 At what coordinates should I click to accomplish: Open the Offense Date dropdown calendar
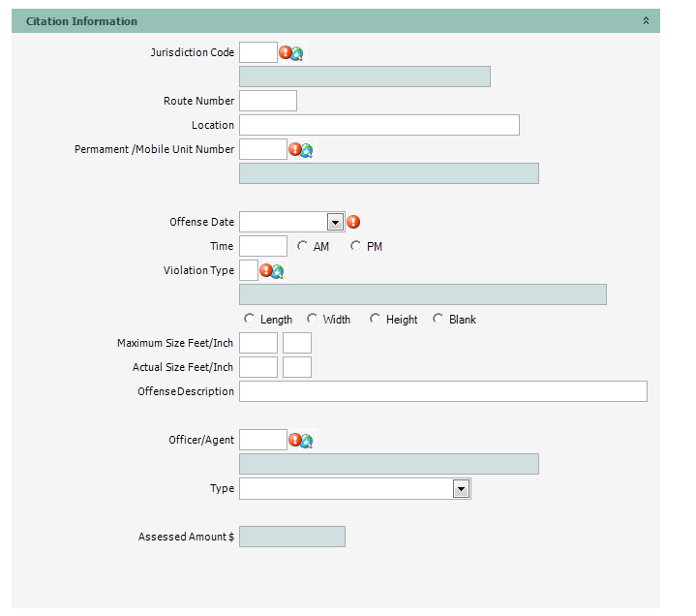335,222
